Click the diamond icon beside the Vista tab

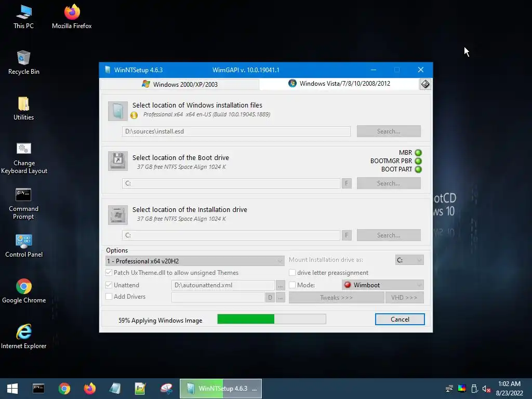click(425, 84)
